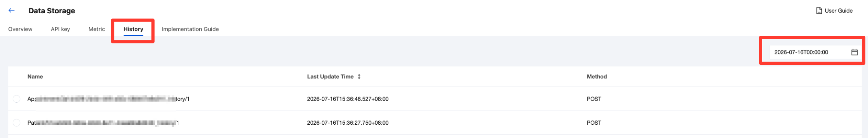This screenshot has height=138, width=868.
Task: Sort by the Last Update Time header
Action: coord(330,77)
